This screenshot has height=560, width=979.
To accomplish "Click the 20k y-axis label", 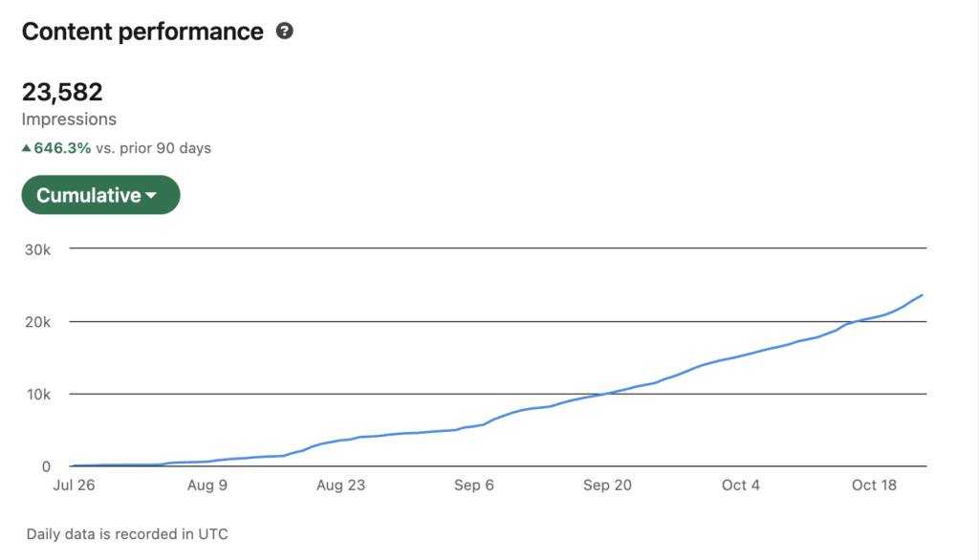I will (x=38, y=321).
